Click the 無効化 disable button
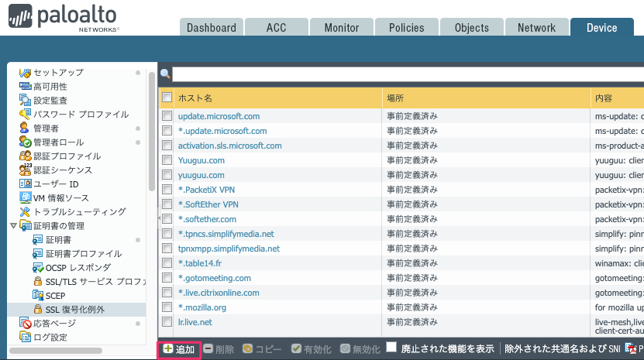 point(360,349)
